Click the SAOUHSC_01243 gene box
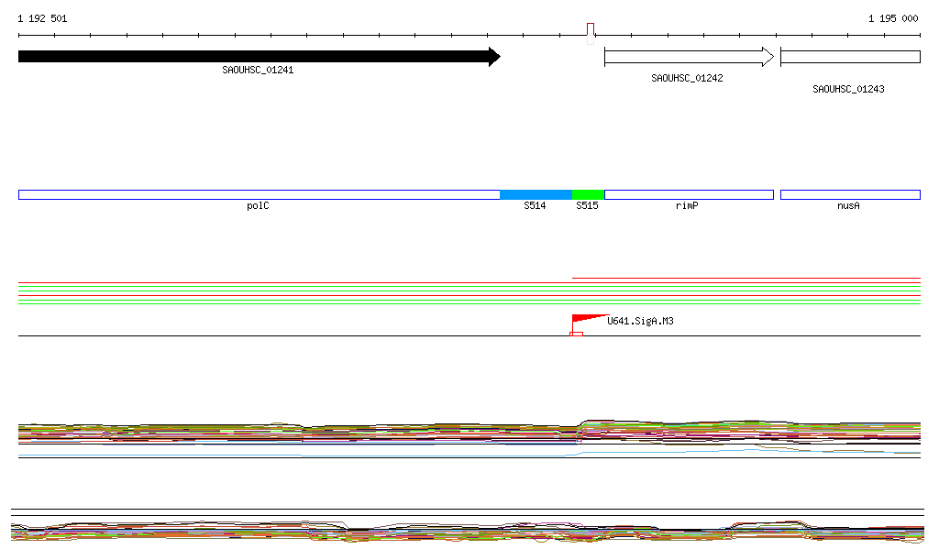The image size is (939, 560). [x=849, y=57]
